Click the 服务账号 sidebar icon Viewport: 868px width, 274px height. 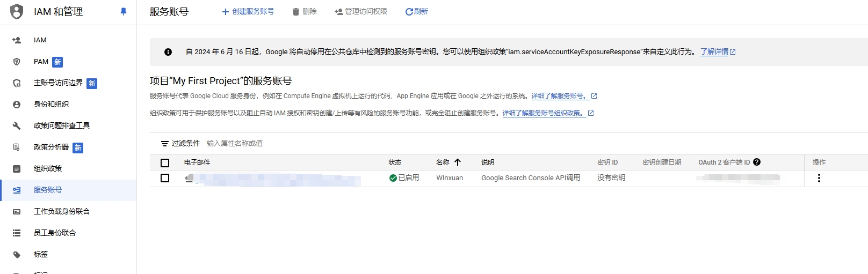coord(17,190)
